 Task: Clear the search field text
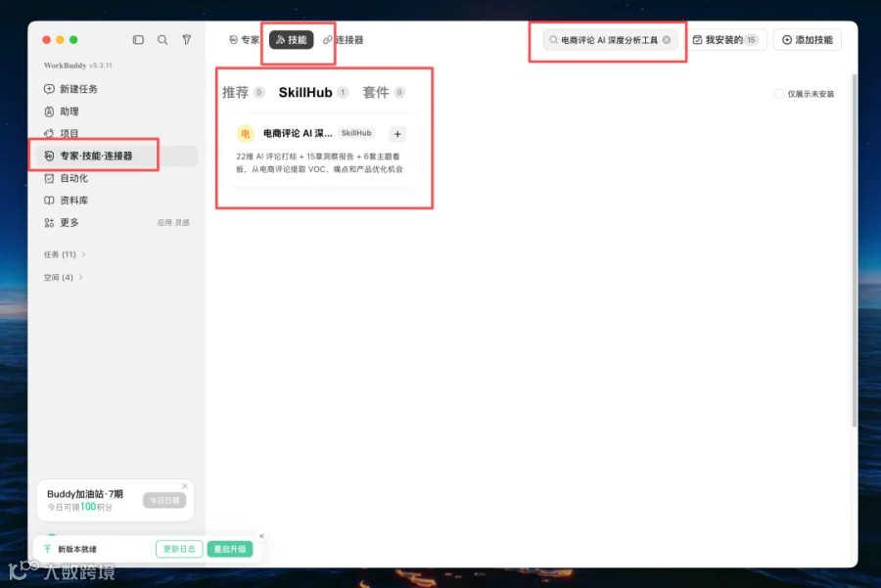(x=667, y=40)
